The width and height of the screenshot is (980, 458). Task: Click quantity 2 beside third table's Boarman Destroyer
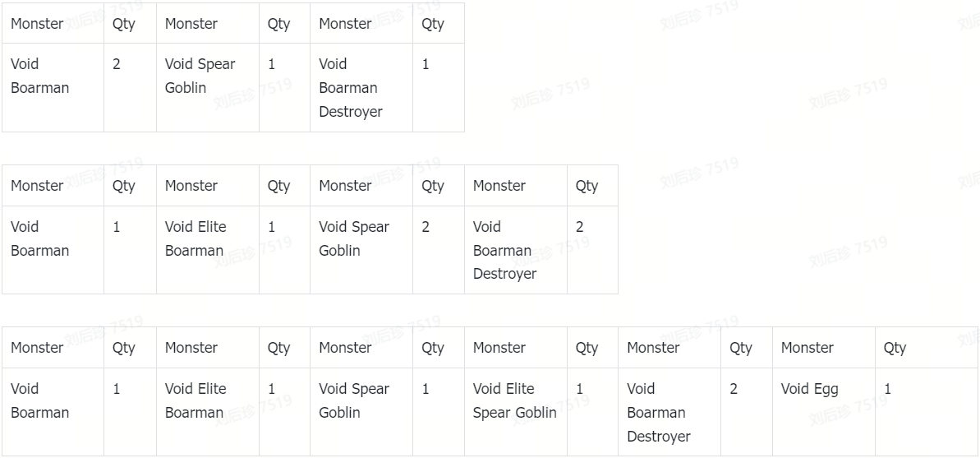click(747, 412)
